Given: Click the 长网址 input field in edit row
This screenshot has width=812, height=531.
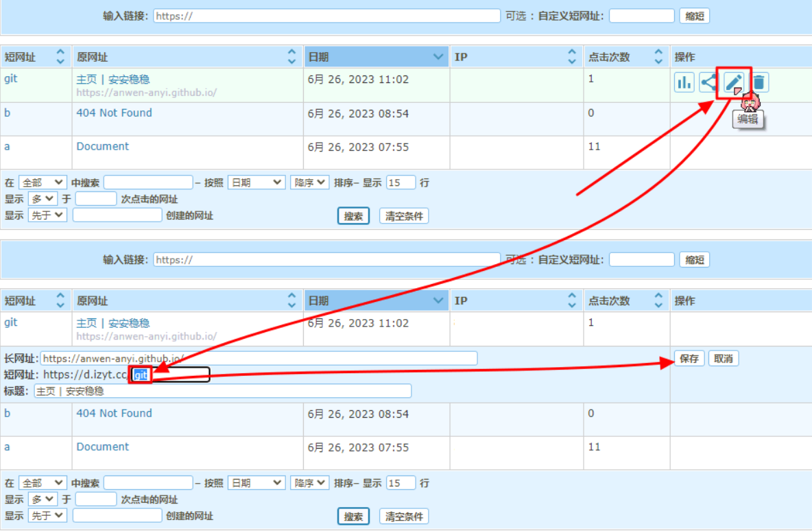Looking at the screenshot, I should click(x=259, y=358).
